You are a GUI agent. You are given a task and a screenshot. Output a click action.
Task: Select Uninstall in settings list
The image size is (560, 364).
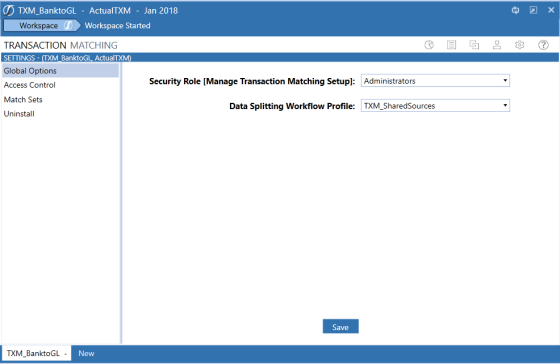[60, 114]
